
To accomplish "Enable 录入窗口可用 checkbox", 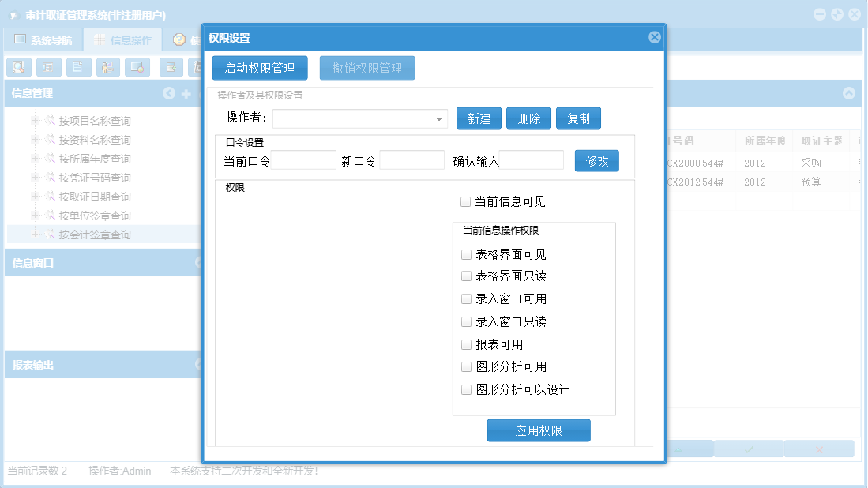I will point(466,298).
